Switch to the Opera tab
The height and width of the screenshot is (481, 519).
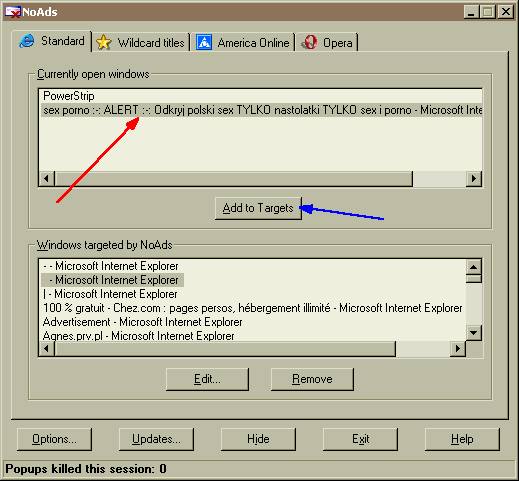coord(327,43)
